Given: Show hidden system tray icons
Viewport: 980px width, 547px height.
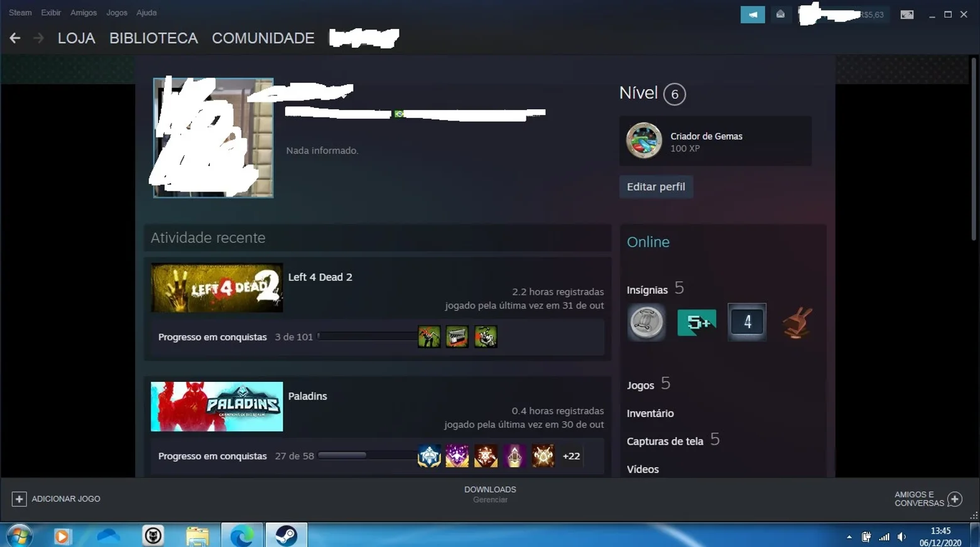Looking at the screenshot, I should click(x=849, y=537).
